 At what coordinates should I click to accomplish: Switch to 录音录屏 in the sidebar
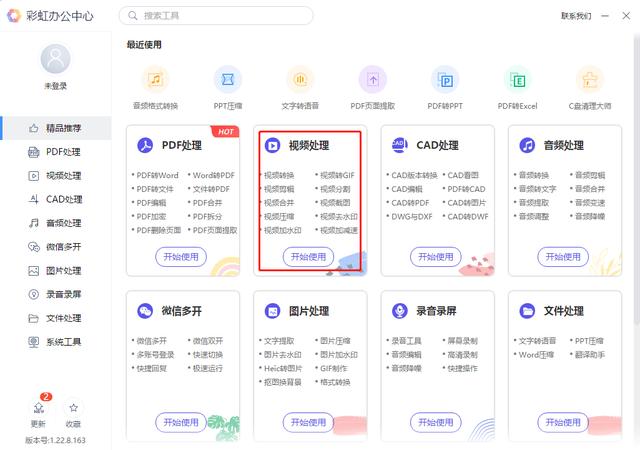[56, 294]
